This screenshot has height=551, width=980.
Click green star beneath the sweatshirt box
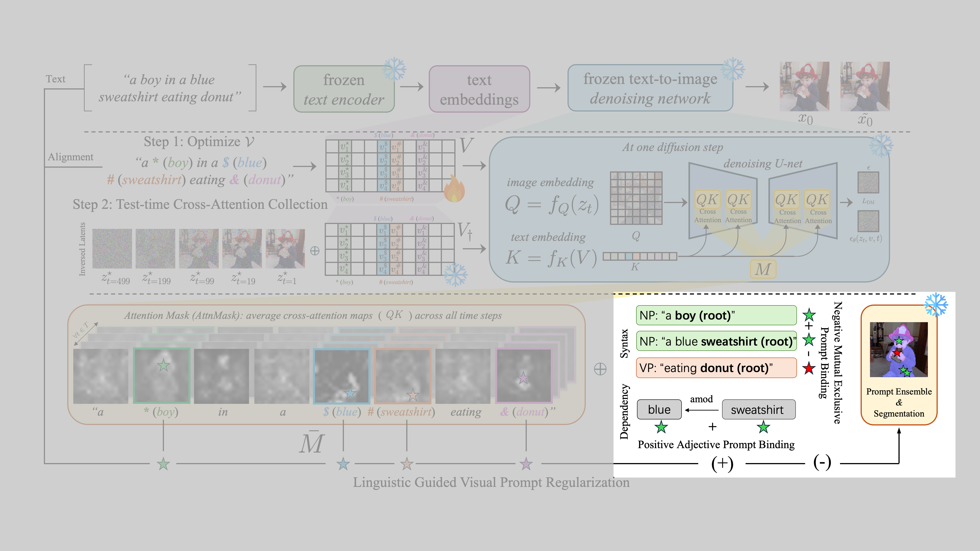763,427
